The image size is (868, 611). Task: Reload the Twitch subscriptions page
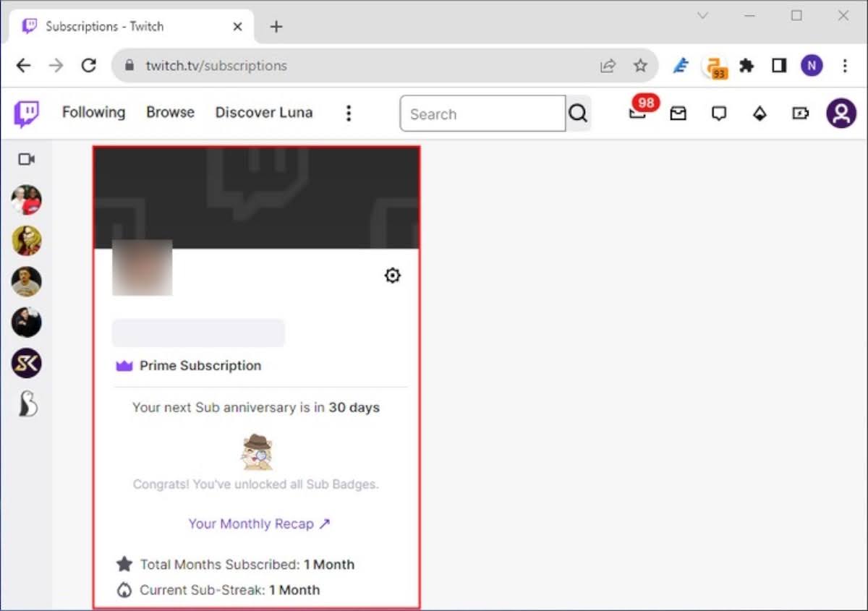pyautogui.click(x=89, y=66)
